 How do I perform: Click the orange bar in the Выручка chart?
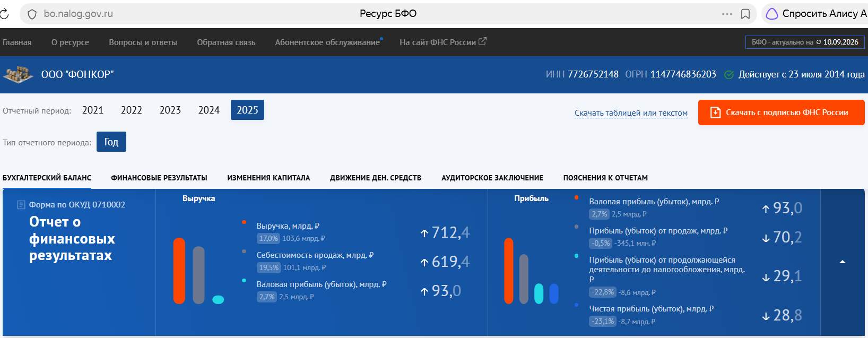(x=179, y=271)
